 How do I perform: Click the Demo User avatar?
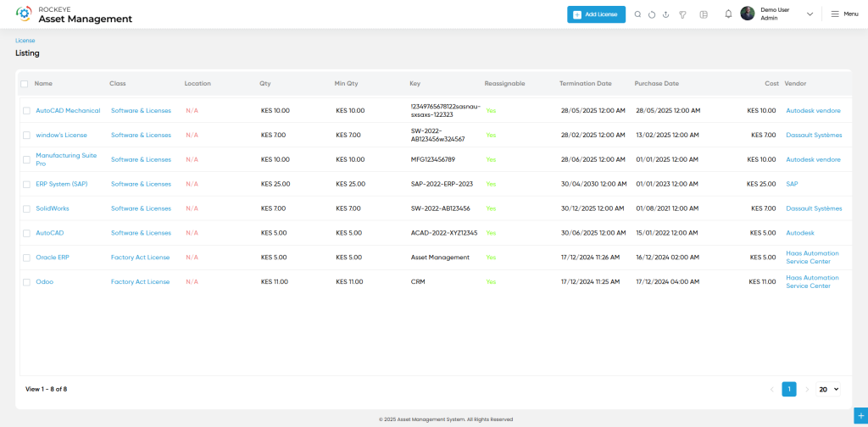pyautogui.click(x=748, y=14)
